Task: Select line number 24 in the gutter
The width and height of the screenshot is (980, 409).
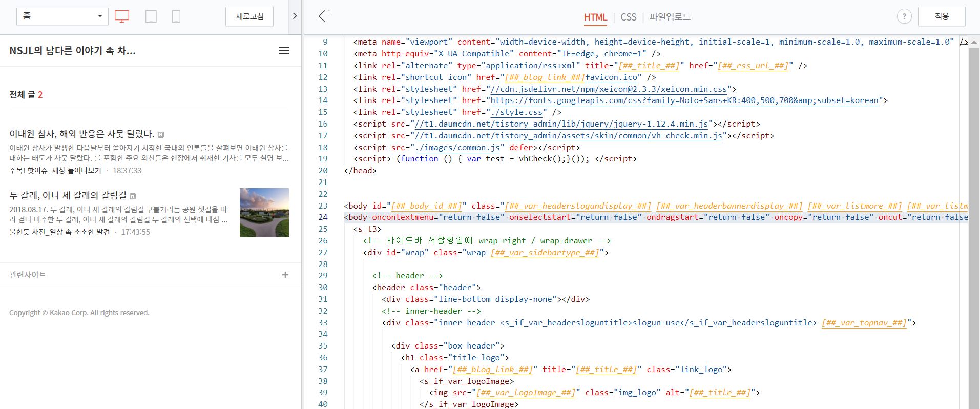Action: point(323,217)
